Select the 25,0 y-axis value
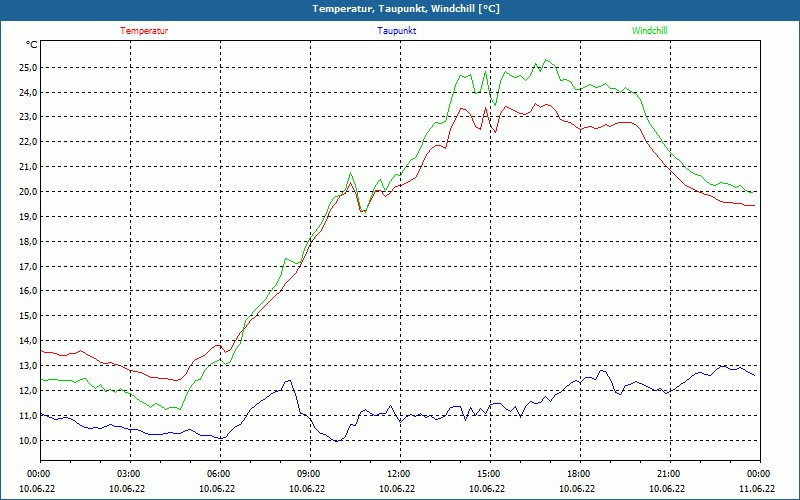Screen dimensions: 800x500 coord(28,68)
